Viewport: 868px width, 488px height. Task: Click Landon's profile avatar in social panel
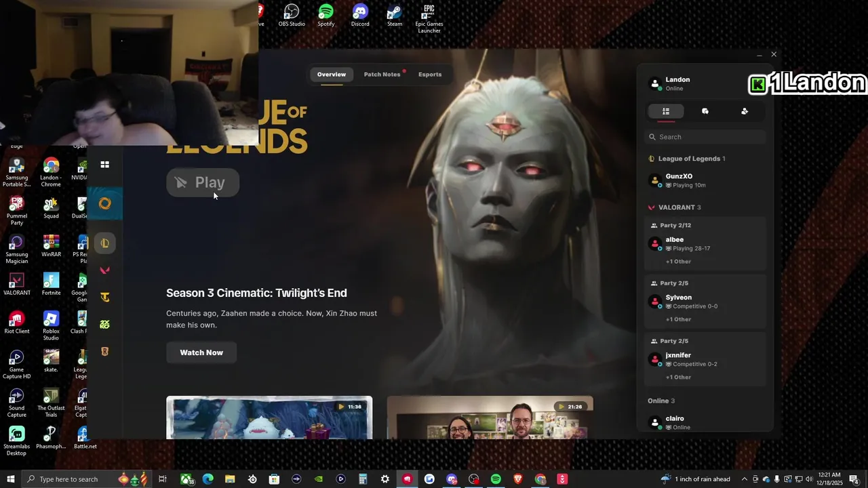click(655, 84)
